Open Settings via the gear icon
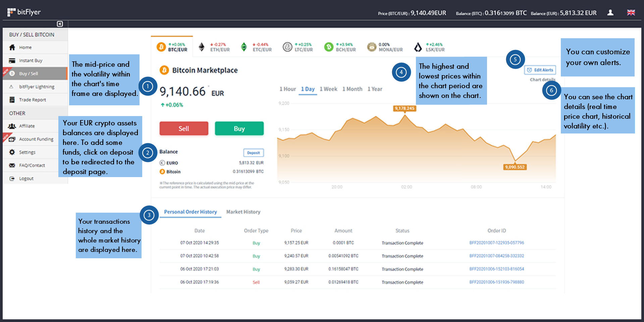The height and width of the screenshot is (322, 644). click(12, 152)
